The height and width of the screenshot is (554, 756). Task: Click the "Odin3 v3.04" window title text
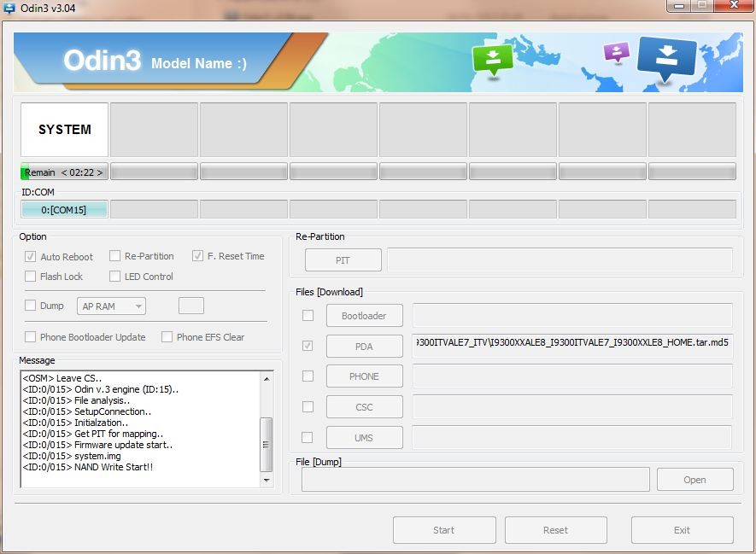[48, 9]
